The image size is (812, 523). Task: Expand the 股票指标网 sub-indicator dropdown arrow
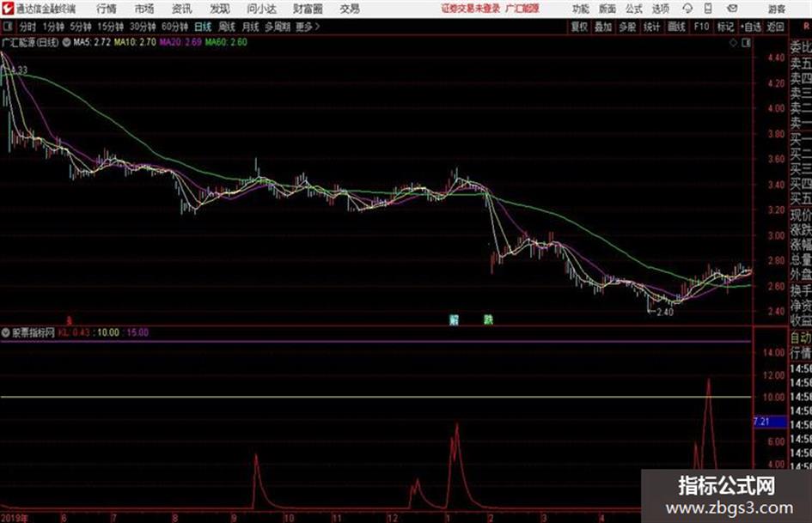tap(6, 332)
